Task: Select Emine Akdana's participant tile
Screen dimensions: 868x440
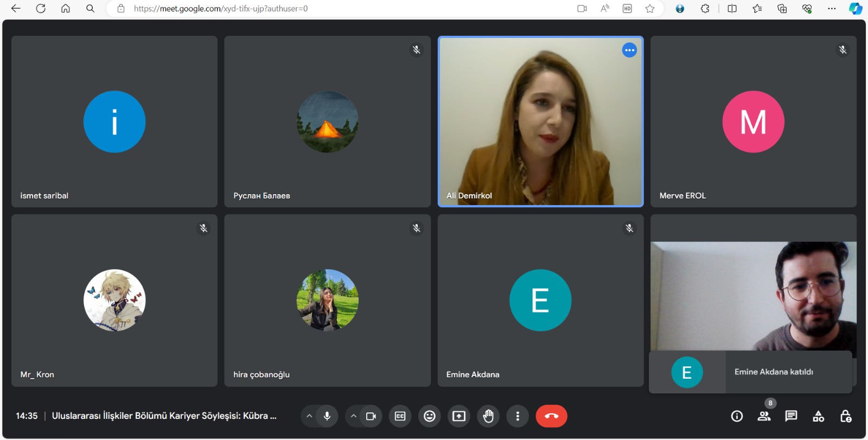Action: (540, 301)
